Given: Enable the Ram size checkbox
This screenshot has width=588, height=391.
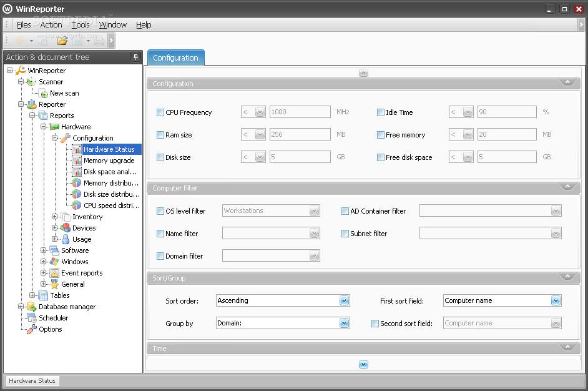Looking at the screenshot, I should point(160,135).
